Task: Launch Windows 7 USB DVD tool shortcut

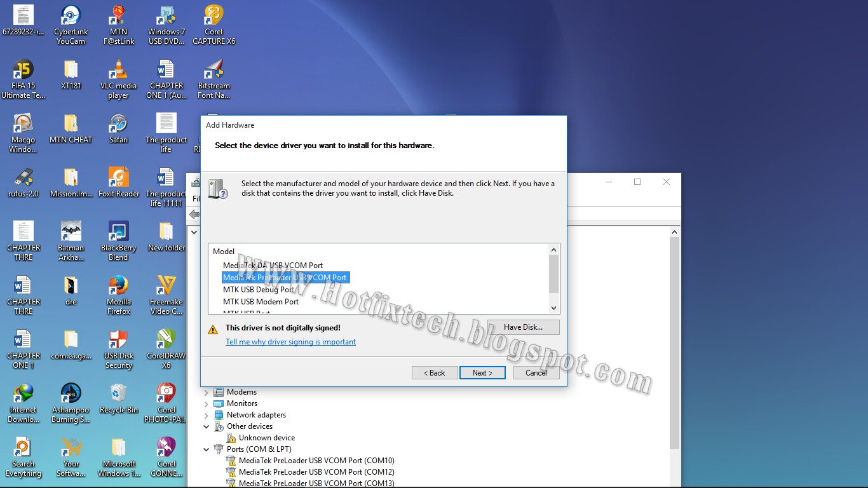Action: pos(166,25)
